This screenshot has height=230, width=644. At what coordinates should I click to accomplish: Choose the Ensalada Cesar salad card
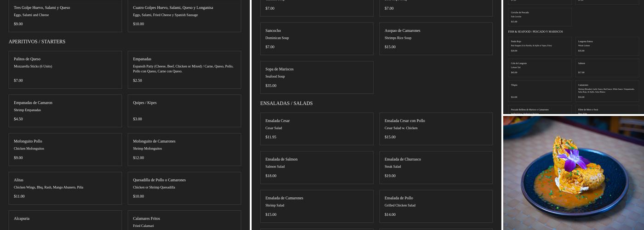[316, 129]
